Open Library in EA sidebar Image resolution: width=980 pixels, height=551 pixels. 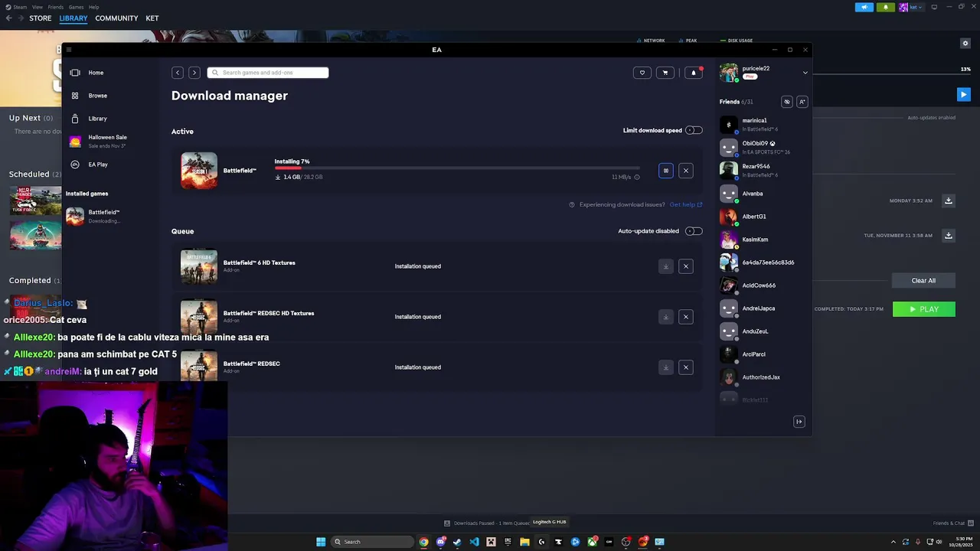(x=97, y=119)
